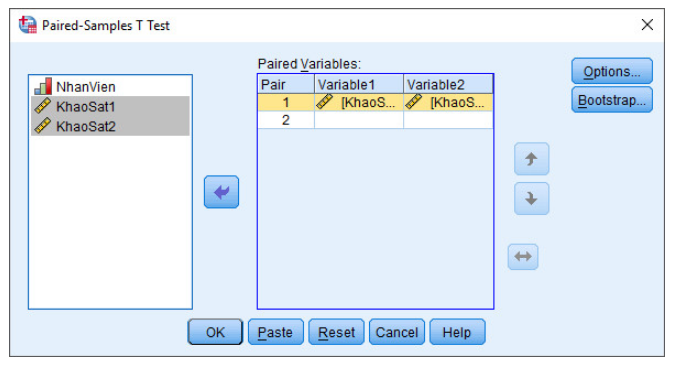The width and height of the screenshot is (681, 373).
Task: Click the move-variable blue arrow button
Action: click(221, 192)
